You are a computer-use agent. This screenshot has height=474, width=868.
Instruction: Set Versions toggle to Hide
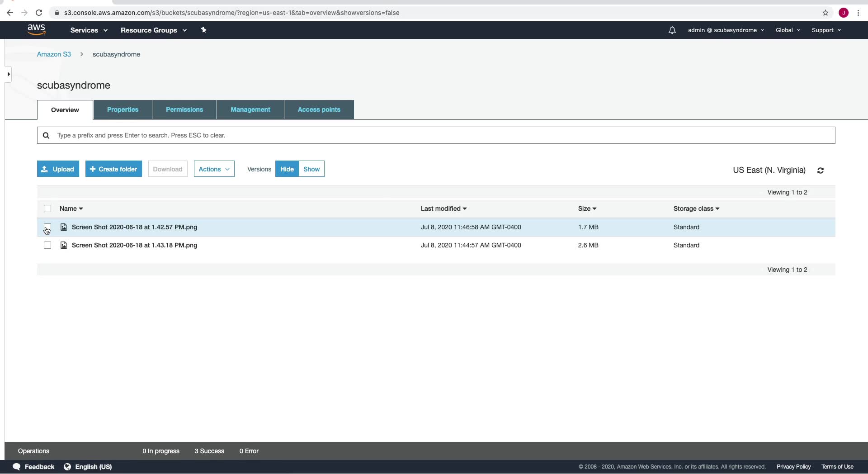click(x=287, y=169)
